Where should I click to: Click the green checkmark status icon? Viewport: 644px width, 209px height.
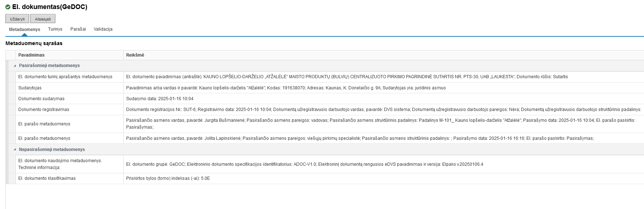8,7
